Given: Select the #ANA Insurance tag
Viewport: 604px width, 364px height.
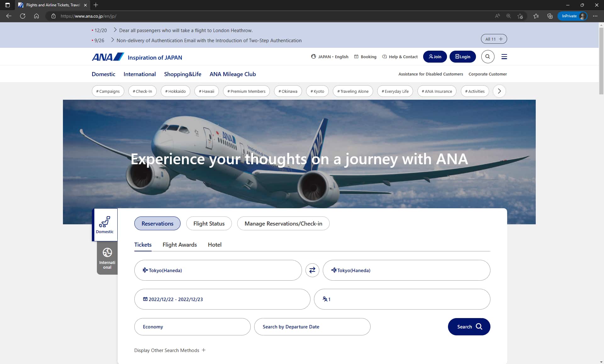Looking at the screenshot, I should [437, 91].
